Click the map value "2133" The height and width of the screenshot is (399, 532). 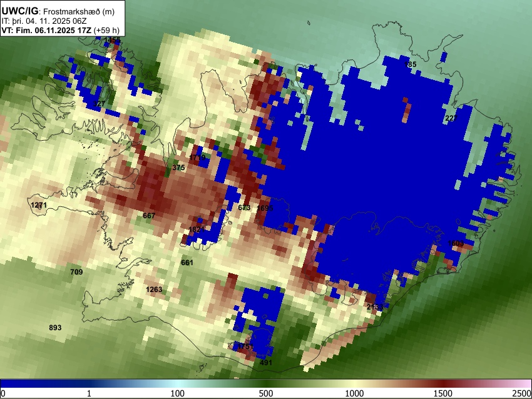375,307
